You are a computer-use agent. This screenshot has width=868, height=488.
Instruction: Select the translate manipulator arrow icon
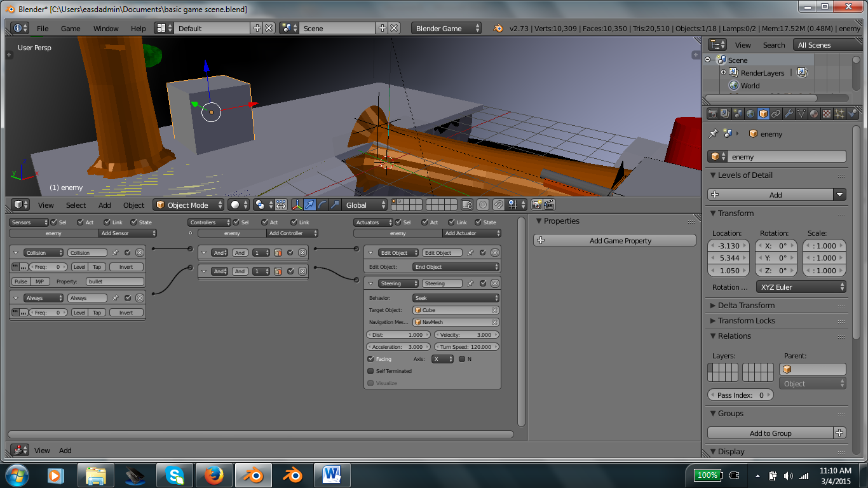click(309, 205)
